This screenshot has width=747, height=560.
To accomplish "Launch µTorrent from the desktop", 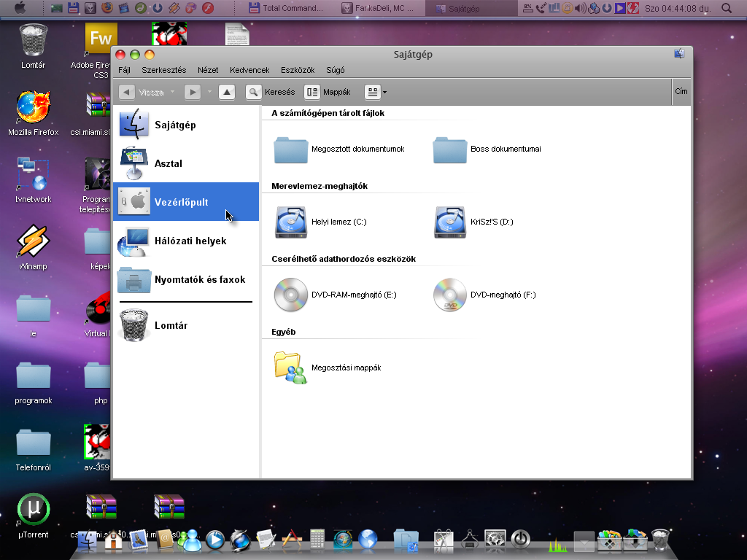I will (x=34, y=516).
